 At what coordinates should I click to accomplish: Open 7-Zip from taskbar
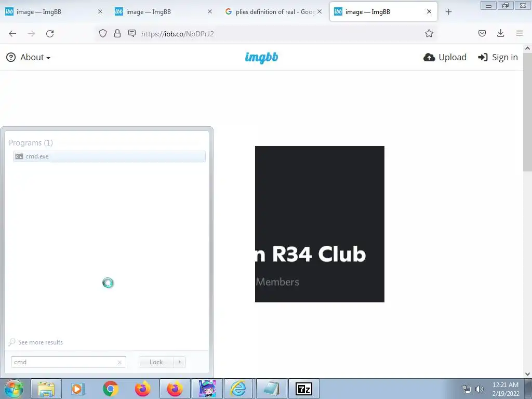point(303,389)
